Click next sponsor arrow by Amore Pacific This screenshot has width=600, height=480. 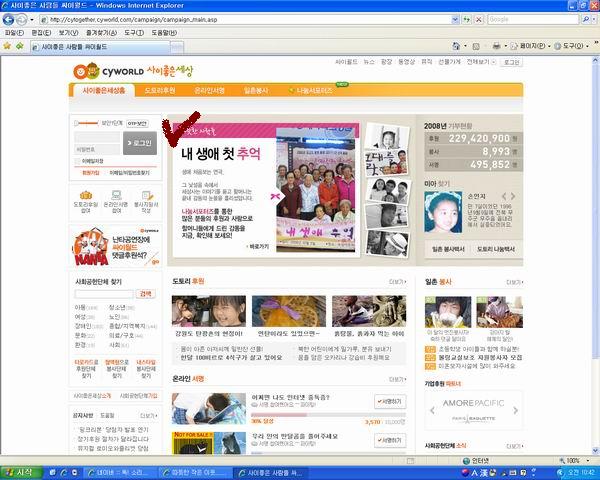(515, 410)
